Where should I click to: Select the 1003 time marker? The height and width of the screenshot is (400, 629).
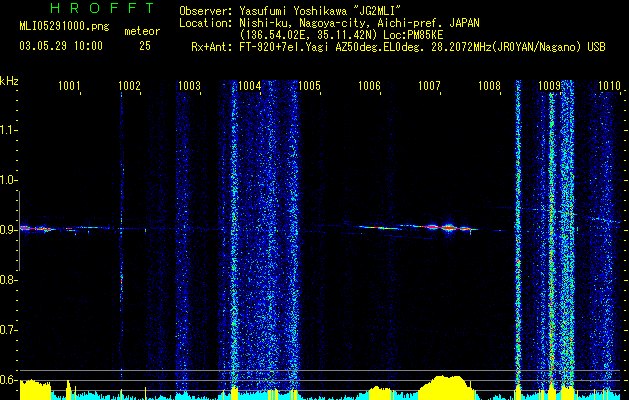[x=189, y=86]
